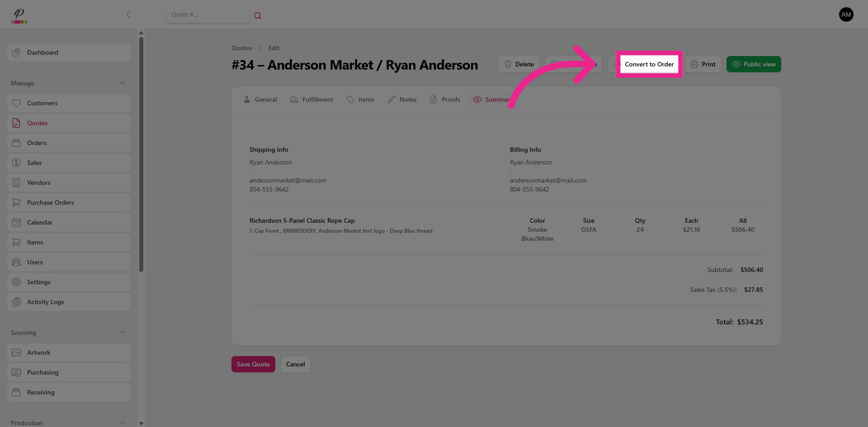Open the Proofs tab
The height and width of the screenshot is (427, 868).
pyautogui.click(x=445, y=99)
